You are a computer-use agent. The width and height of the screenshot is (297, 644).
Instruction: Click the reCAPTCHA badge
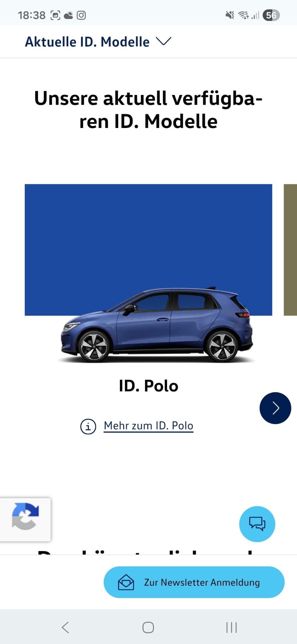pyautogui.click(x=25, y=519)
